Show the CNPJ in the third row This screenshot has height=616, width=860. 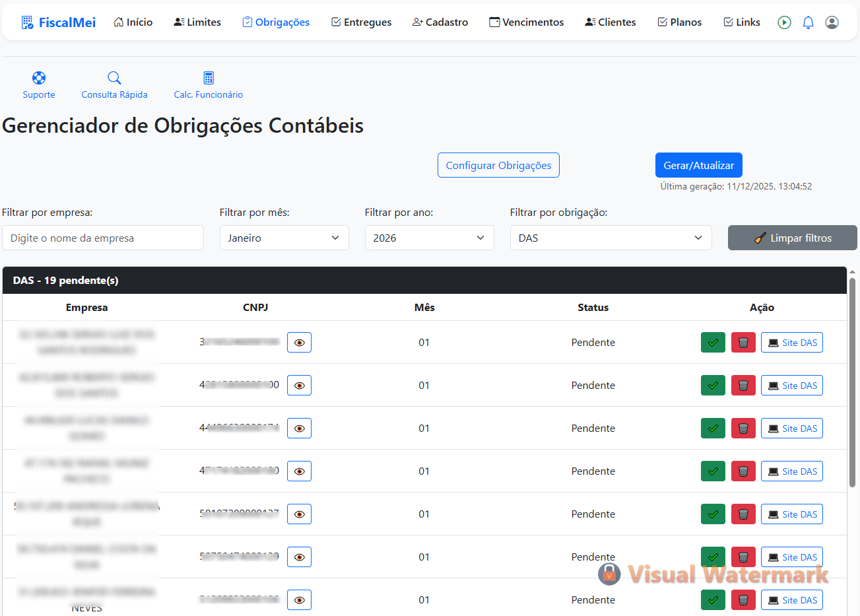click(299, 428)
